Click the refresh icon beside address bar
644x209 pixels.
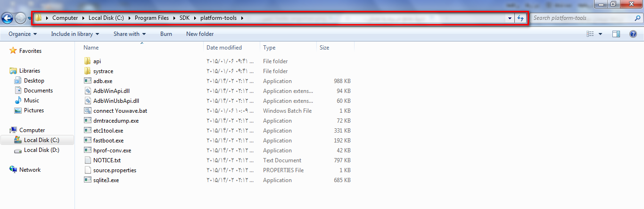point(520,18)
